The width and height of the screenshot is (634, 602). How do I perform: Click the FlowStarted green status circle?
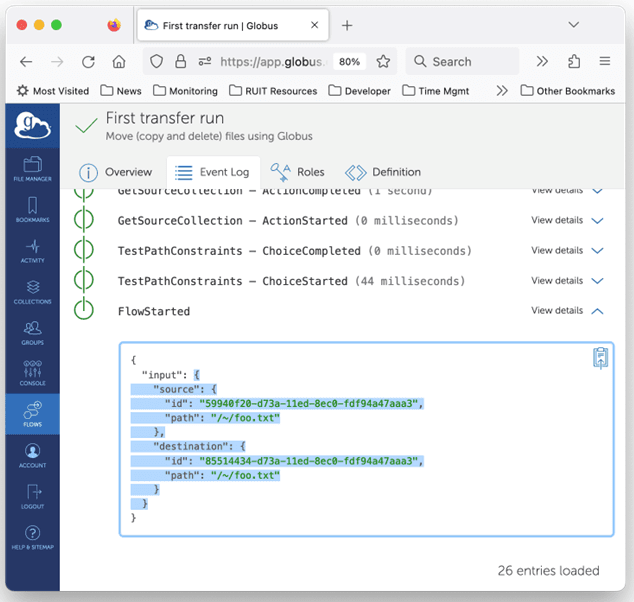click(84, 310)
